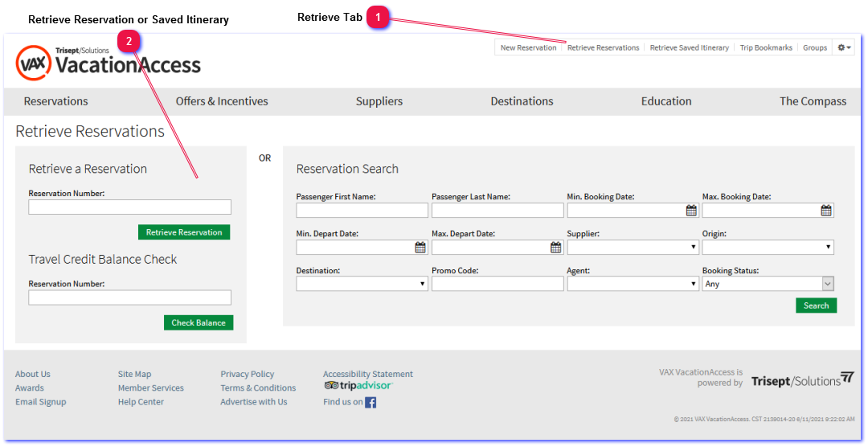Focus Retrieve a Reservation number field
Screen dimensions: 868x447
[129, 207]
